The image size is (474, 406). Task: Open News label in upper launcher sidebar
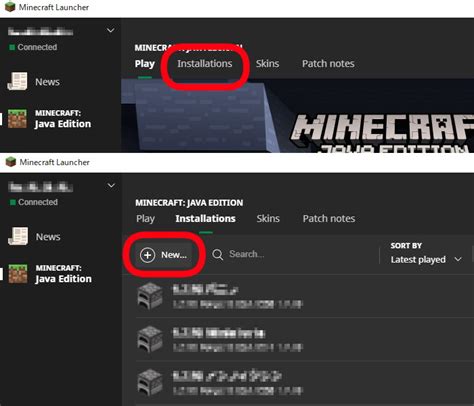click(x=47, y=82)
